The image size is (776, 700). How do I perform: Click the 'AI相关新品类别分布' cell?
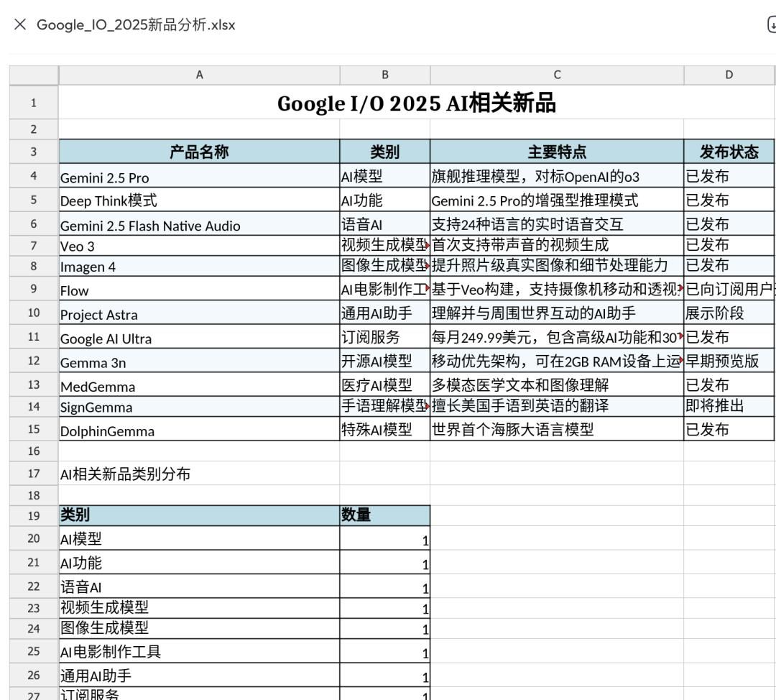coord(199,474)
